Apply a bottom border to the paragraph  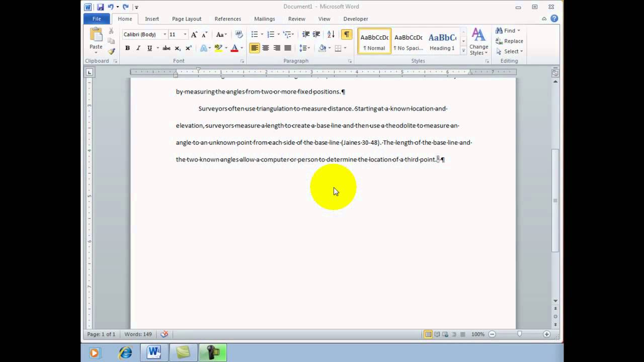pos(338,48)
